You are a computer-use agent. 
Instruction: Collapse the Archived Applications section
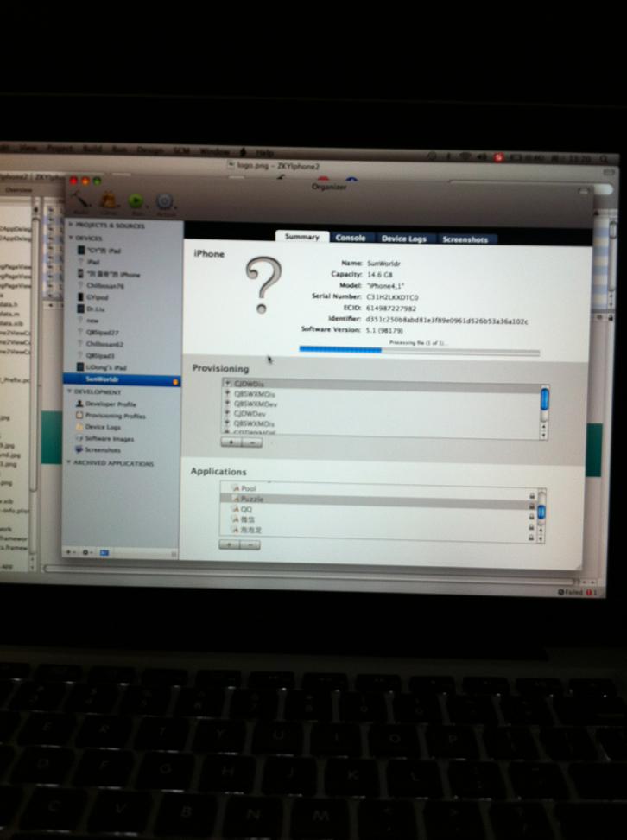tap(68, 464)
